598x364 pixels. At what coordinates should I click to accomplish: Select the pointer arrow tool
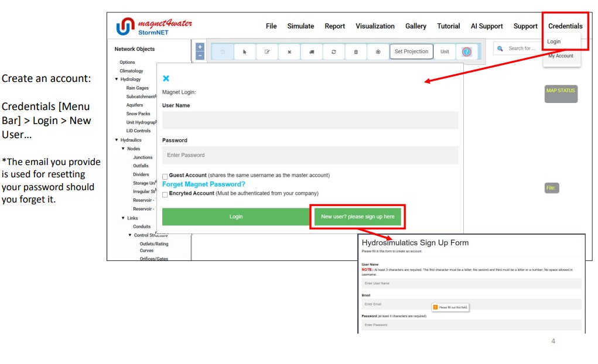tap(244, 52)
